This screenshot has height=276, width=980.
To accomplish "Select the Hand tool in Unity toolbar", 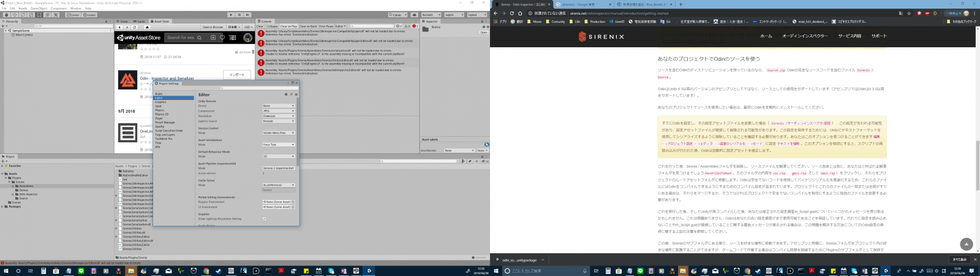I will tap(6, 15).
